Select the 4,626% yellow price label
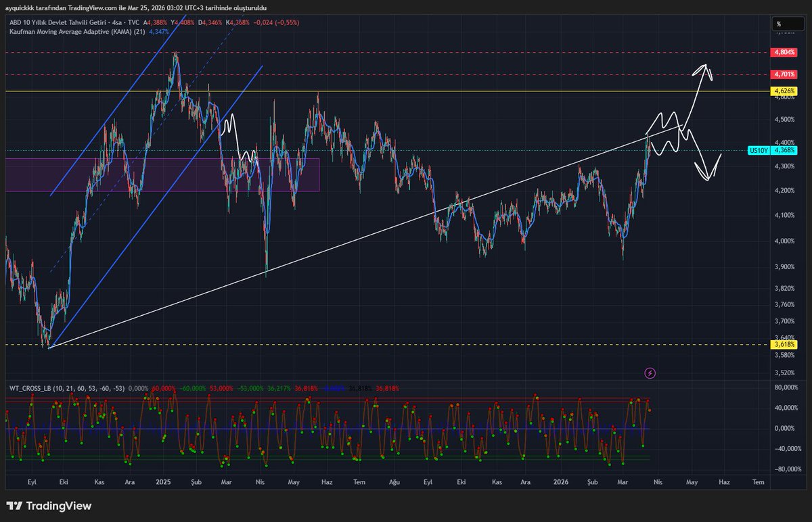The width and height of the screenshot is (812, 522). tap(785, 91)
